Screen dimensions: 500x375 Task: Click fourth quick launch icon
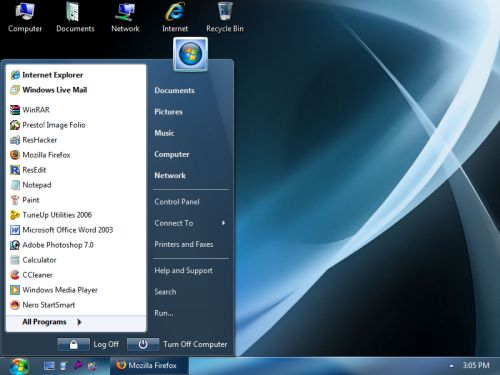(x=92, y=366)
